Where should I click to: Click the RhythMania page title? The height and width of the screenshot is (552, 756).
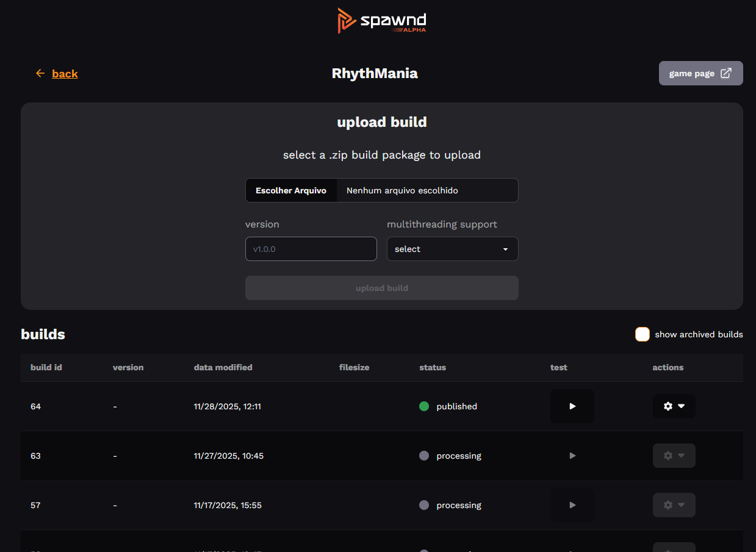point(375,74)
